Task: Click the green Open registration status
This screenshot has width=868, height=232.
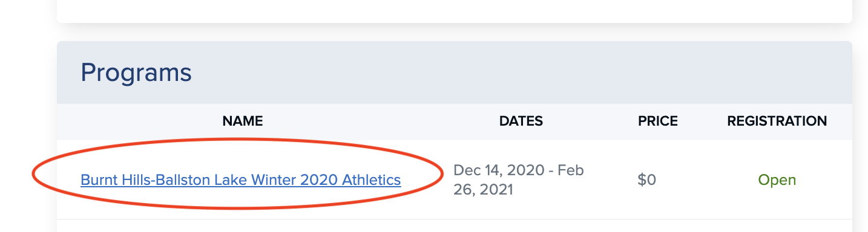Action: coord(777,180)
